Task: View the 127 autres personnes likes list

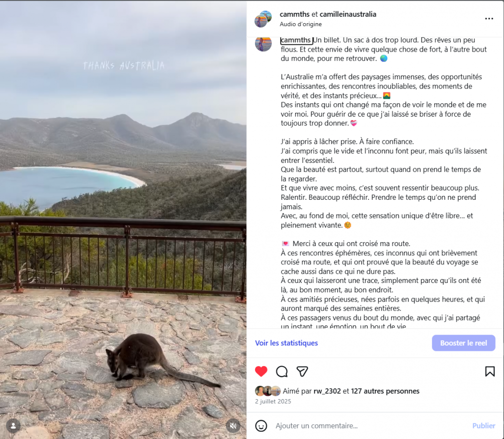Action: (x=385, y=391)
